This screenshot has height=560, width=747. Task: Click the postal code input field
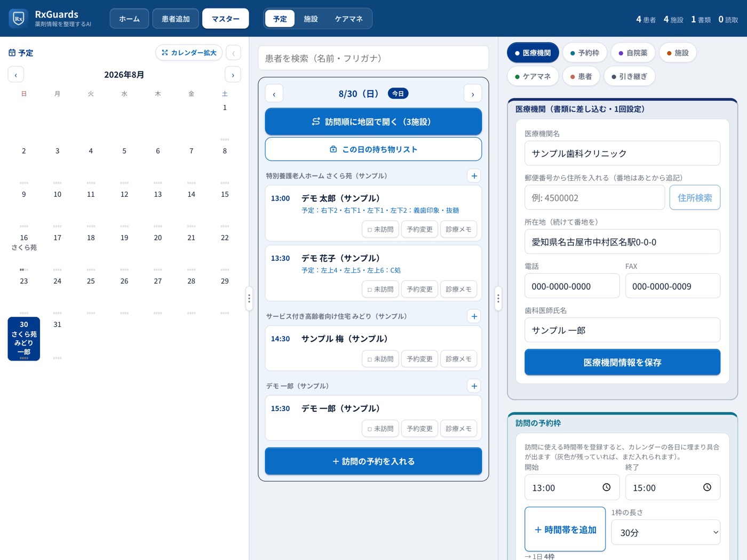click(594, 198)
